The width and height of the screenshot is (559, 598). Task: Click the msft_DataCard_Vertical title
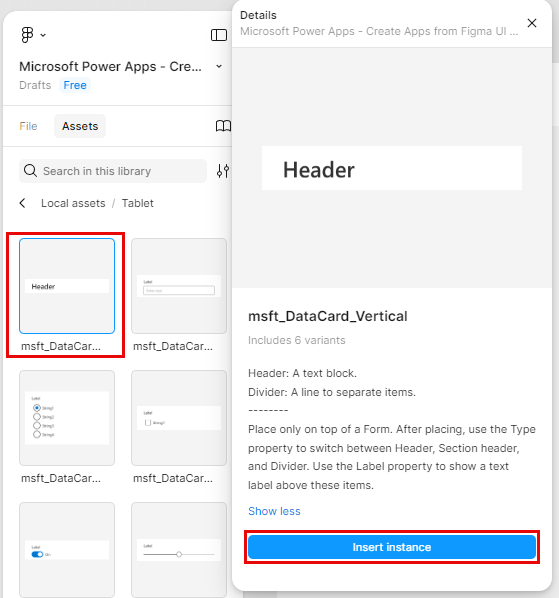click(328, 316)
